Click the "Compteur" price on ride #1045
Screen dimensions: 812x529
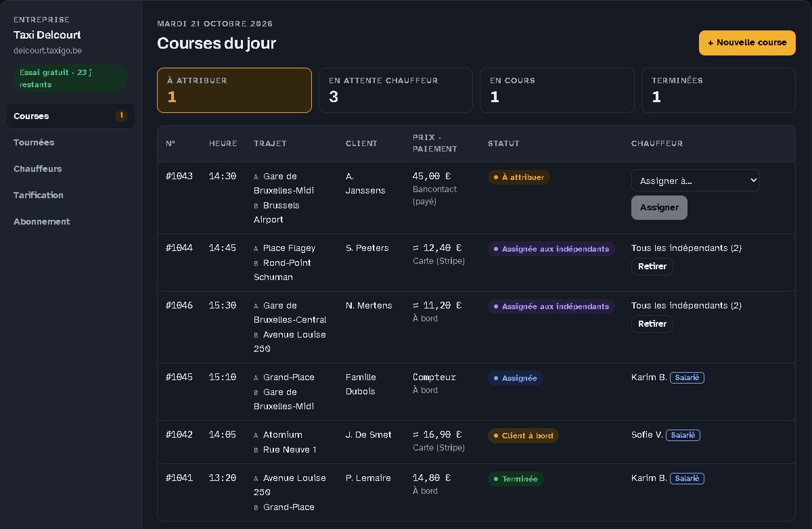pyautogui.click(x=434, y=377)
